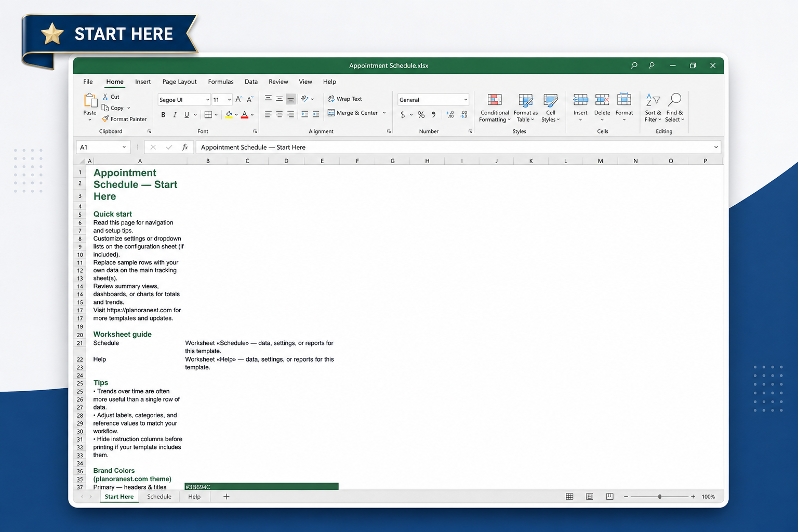Open Fill Color dropdown arrow
This screenshot has height=532, width=798.
click(x=236, y=115)
